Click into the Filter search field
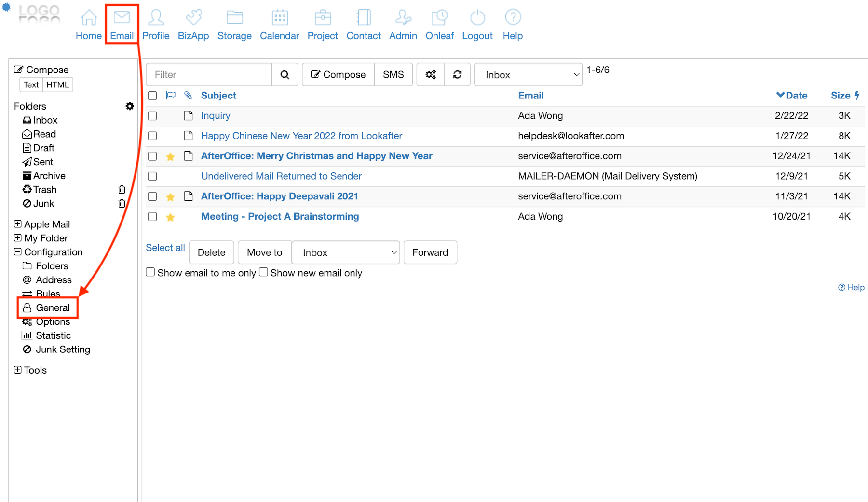This screenshot has height=502, width=868. (x=209, y=75)
